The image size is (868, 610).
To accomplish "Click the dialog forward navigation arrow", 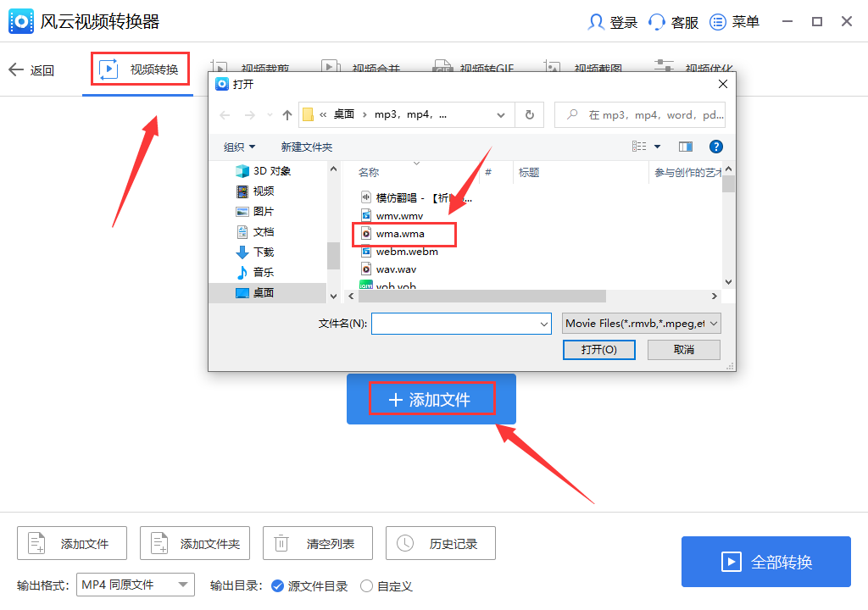I will pos(250,115).
